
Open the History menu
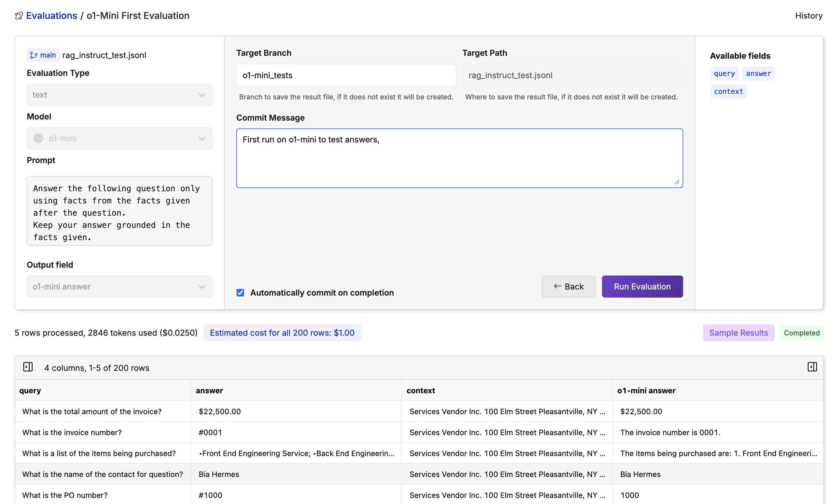pos(808,16)
